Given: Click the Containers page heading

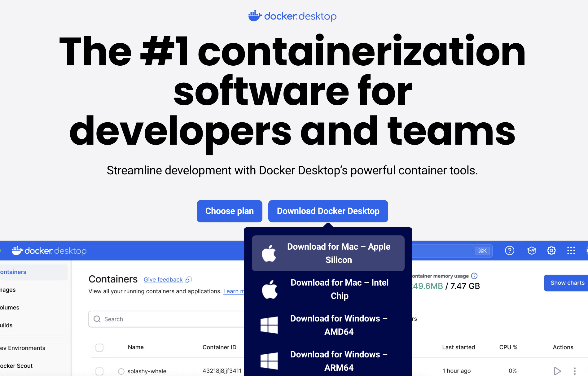Looking at the screenshot, I should [x=113, y=279].
